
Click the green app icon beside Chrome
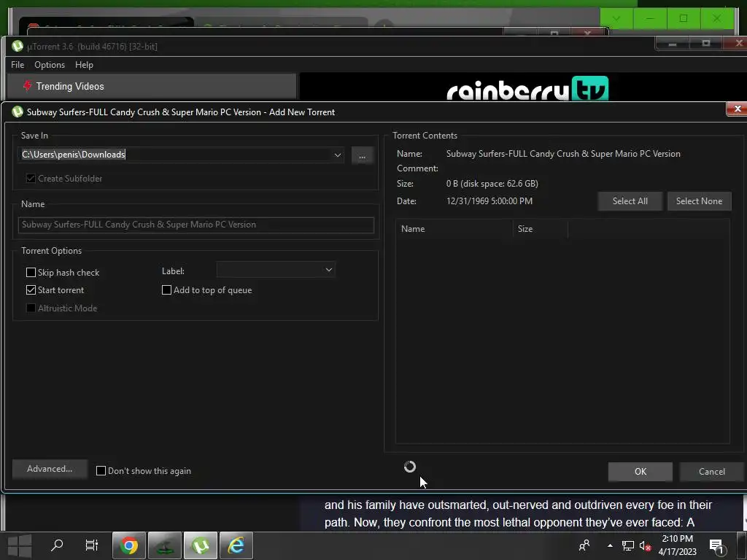(x=165, y=545)
